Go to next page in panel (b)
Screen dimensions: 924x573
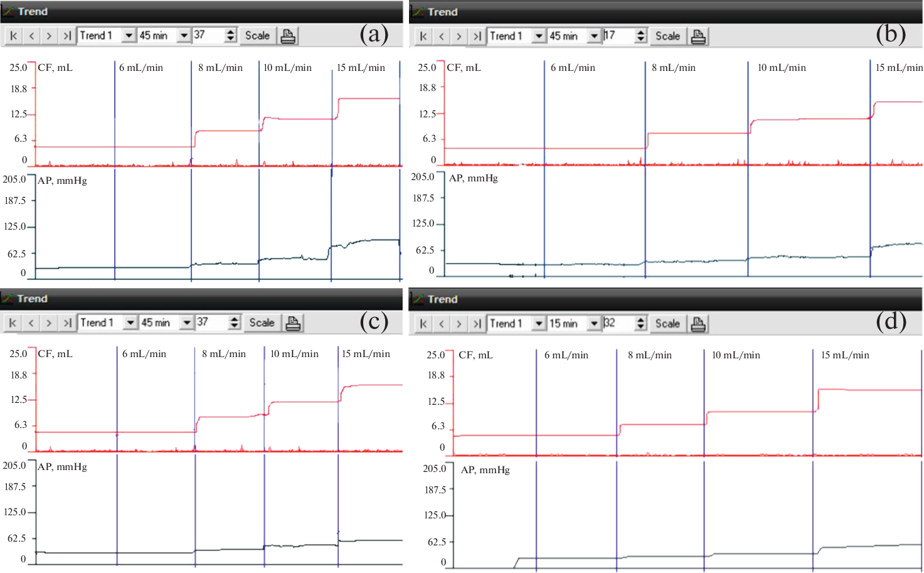pos(459,36)
